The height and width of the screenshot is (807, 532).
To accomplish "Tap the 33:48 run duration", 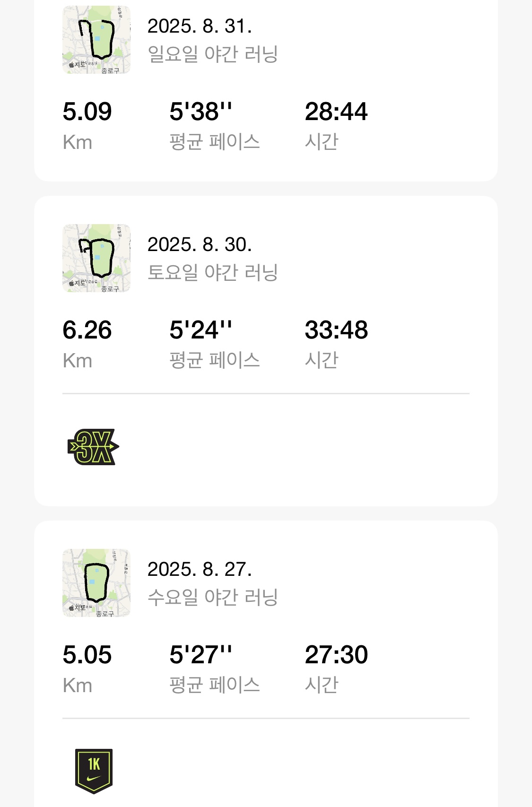I will [x=336, y=330].
